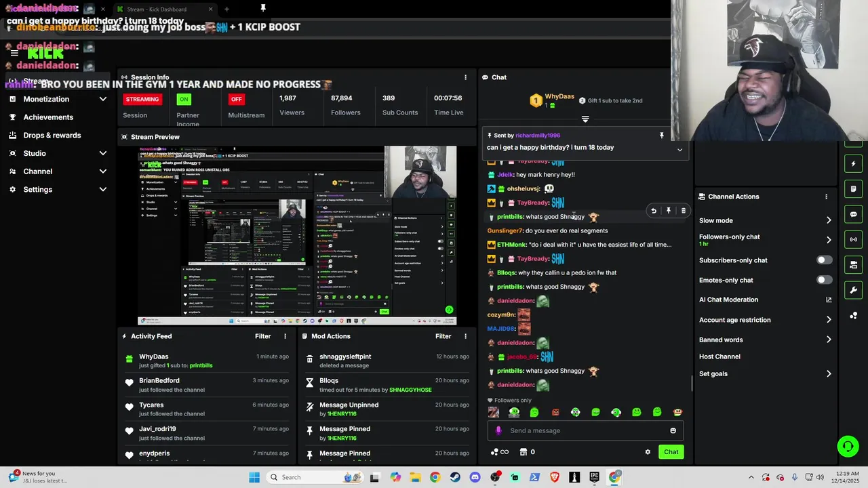This screenshot has width=868, height=488.
Task: Open Drops & rewards in sidebar
Action: tap(52, 135)
